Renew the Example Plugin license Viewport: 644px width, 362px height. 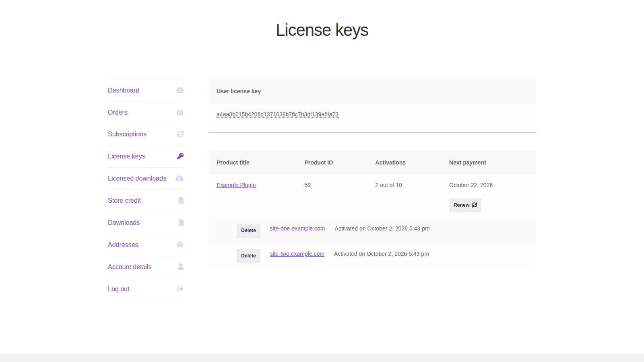(x=465, y=205)
